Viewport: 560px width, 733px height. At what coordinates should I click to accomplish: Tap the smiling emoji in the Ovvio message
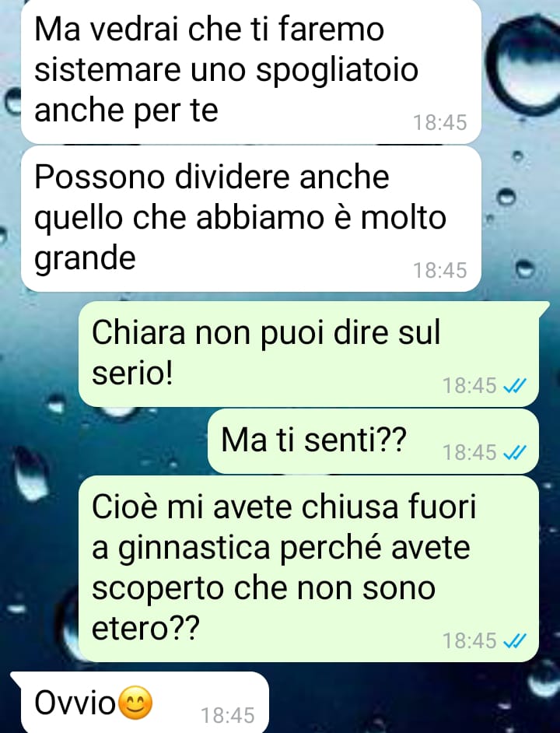coord(135,702)
